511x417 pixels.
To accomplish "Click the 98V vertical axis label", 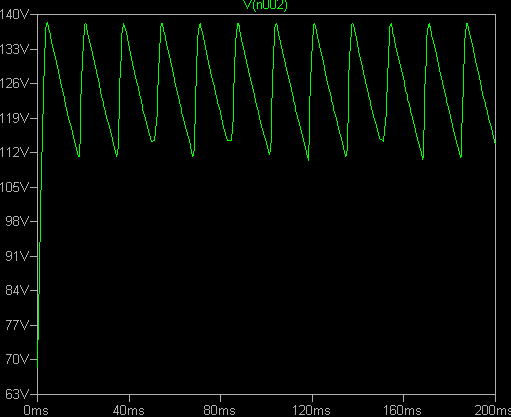I will (x=17, y=221).
